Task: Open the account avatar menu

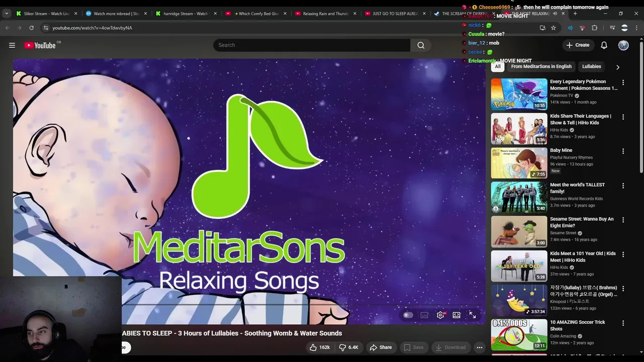Action: click(x=623, y=45)
